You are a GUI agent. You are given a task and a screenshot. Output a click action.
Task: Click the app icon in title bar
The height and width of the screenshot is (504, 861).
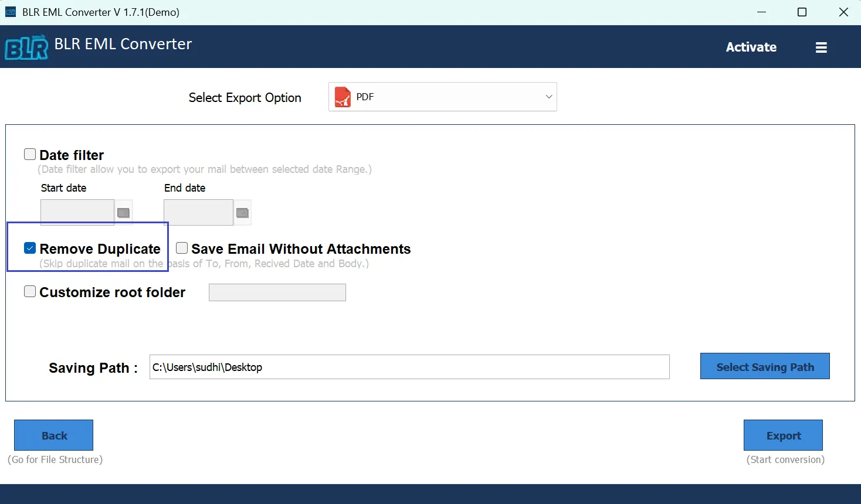pos(11,12)
